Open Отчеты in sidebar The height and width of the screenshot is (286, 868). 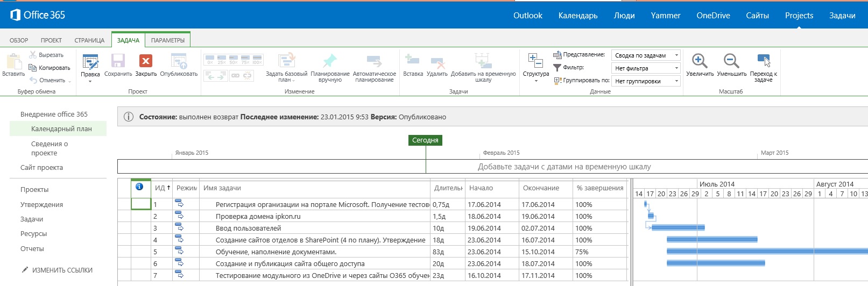pos(32,248)
